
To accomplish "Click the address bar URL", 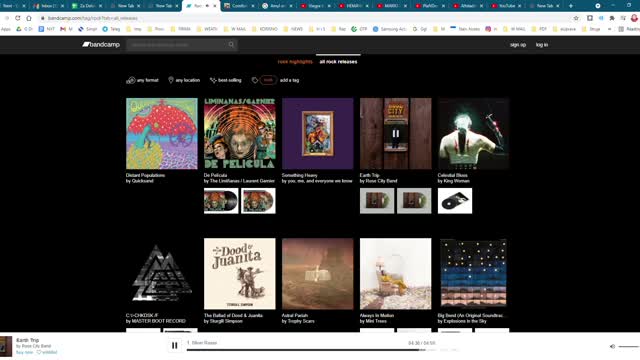I will tap(93, 18).
